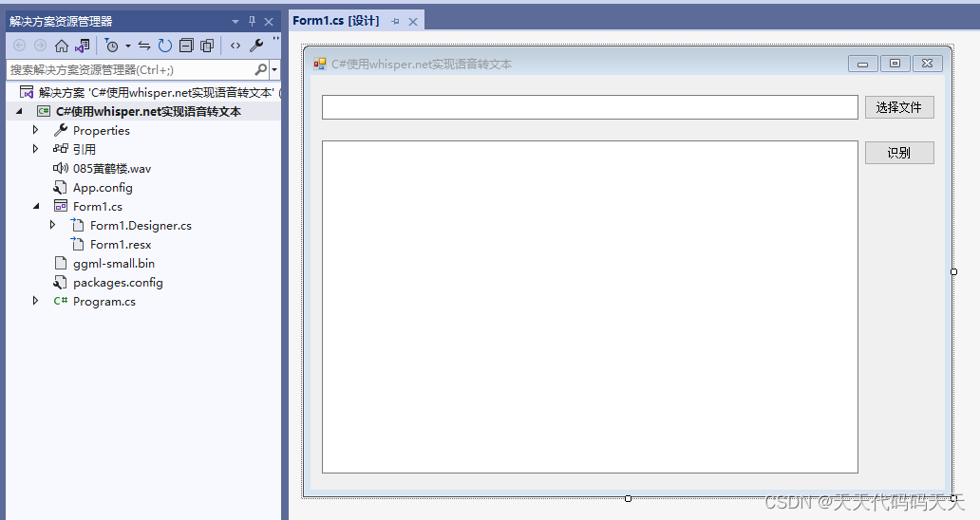Click the packages.config icon
The height and width of the screenshot is (520, 980).
(60, 283)
